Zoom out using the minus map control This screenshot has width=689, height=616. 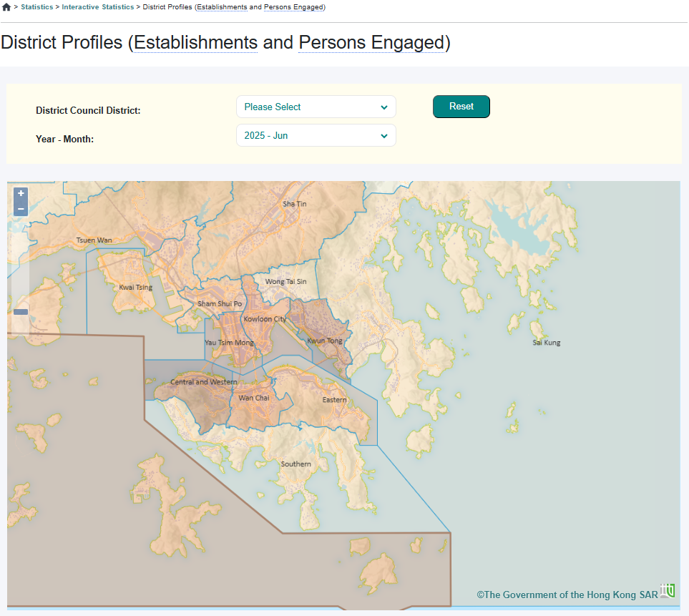(20, 208)
